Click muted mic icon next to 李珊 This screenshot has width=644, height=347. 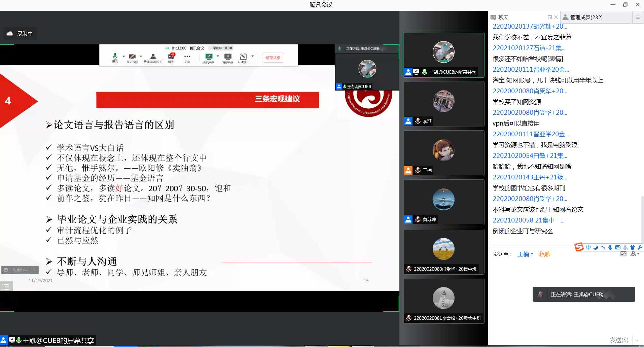tap(418, 121)
